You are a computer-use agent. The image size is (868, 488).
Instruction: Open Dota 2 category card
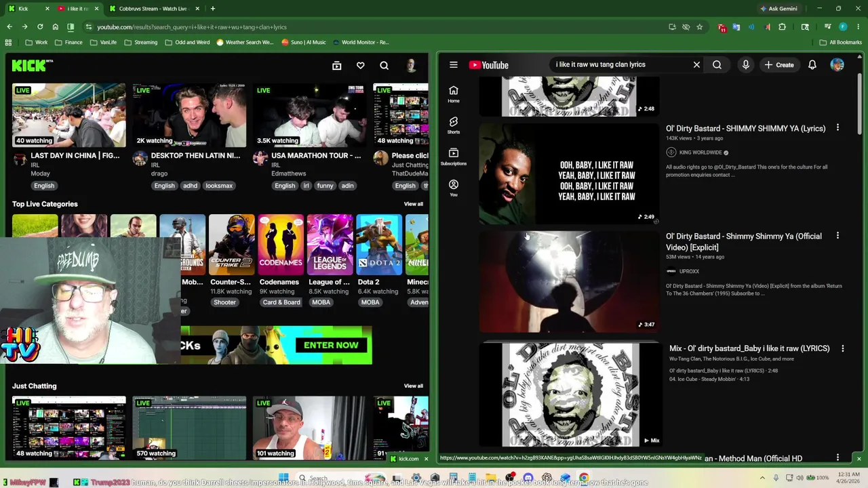[x=379, y=244]
